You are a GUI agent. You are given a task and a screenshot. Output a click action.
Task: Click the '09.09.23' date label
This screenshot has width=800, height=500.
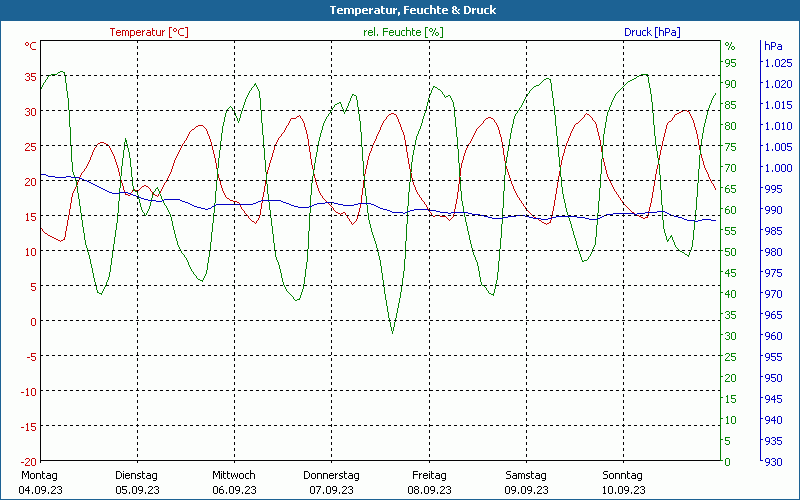point(527,490)
